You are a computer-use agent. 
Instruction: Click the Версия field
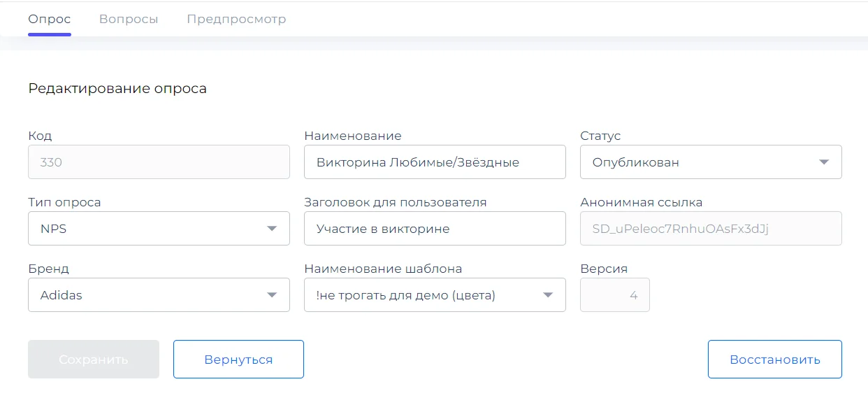pos(615,294)
